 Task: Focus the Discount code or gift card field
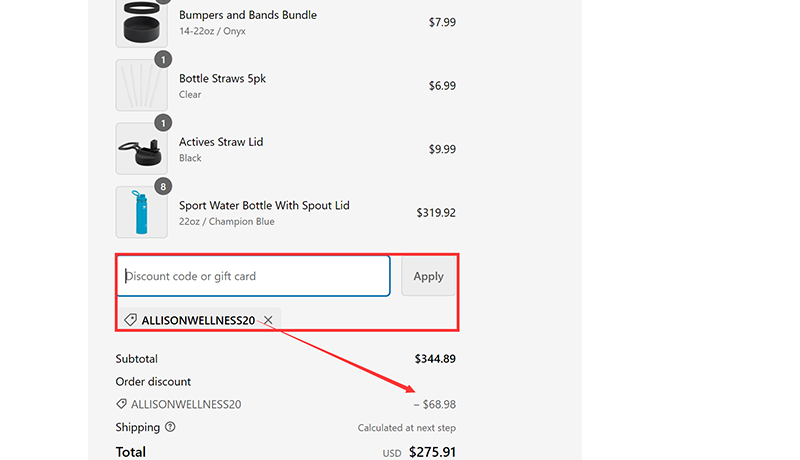click(253, 276)
